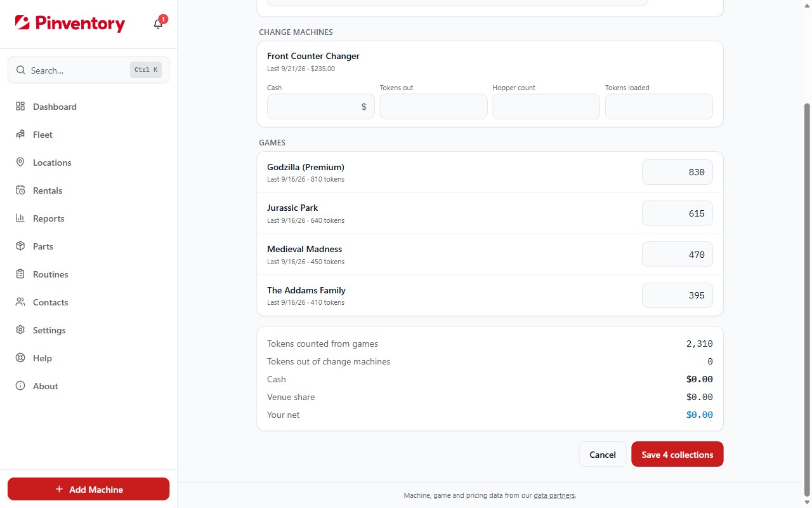Click the Godzilla (Premium) game name
812x508 pixels.
coord(306,167)
